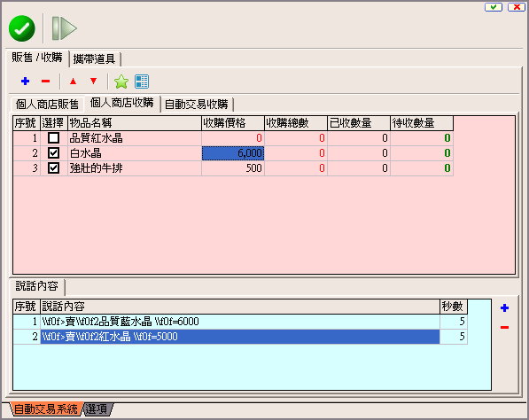The image size is (529, 420).
Task: Open the blue list/table view icon
Action: click(x=142, y=82)
